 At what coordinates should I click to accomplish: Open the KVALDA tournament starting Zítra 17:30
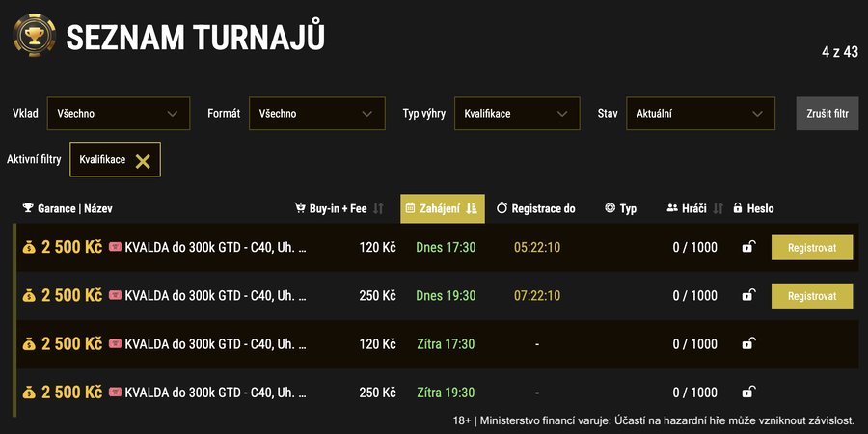click(x=216, y=344)
